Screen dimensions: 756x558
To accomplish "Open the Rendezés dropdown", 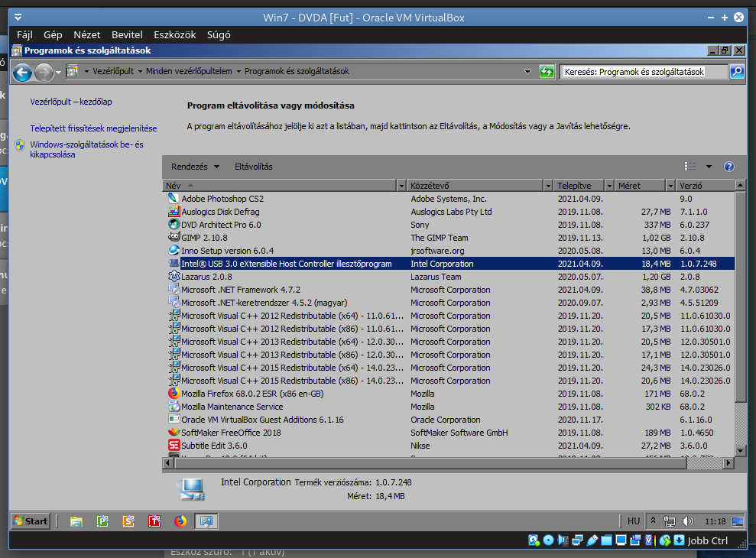I will pyautogui.click(x=195, y=167).
